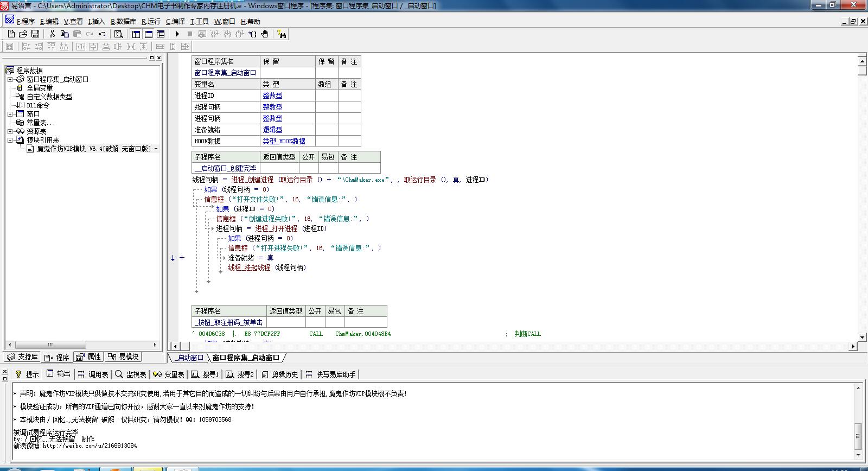Viewport: 868px width, 471px height.
Task: Switch to the 属性 tab
Action: pos(88,357)
